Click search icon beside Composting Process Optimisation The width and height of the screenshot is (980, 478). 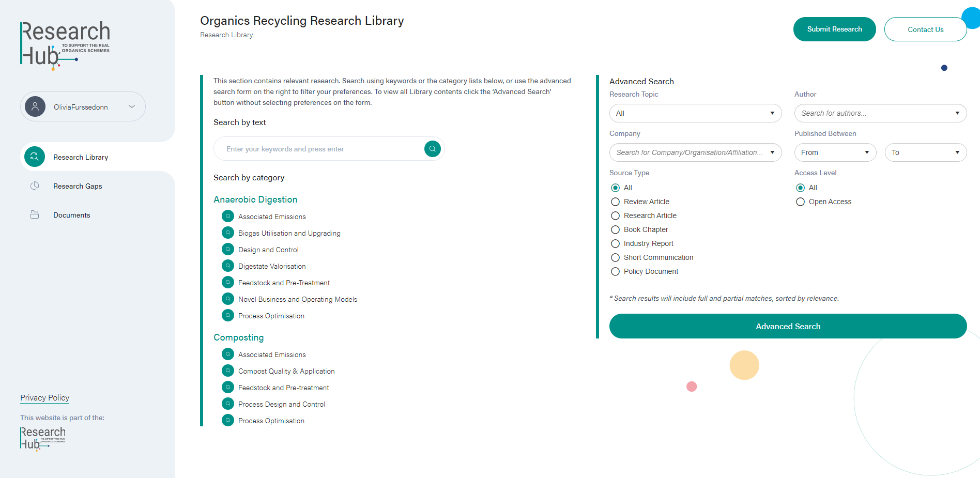228,420
